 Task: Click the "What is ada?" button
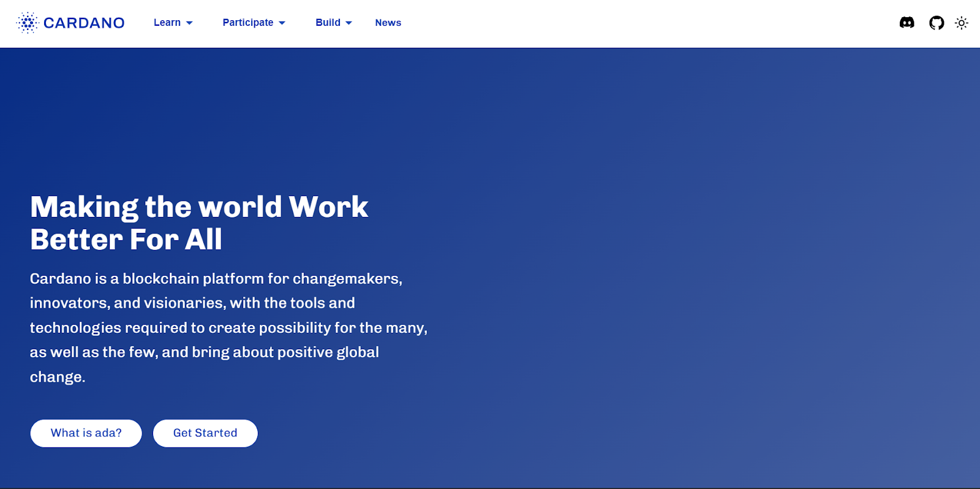tap(86, 433)
